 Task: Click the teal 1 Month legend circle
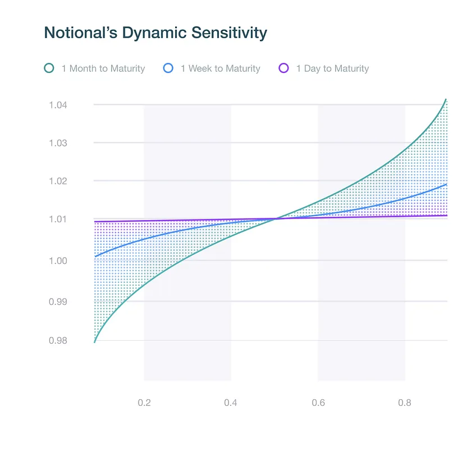[49, 68]
